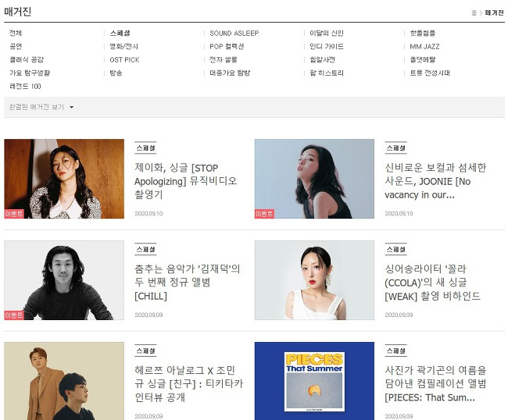Screen dimensions: 508x420
Task: Click the PIECES That Summer album thumbnail
Action: coord(314,381)
